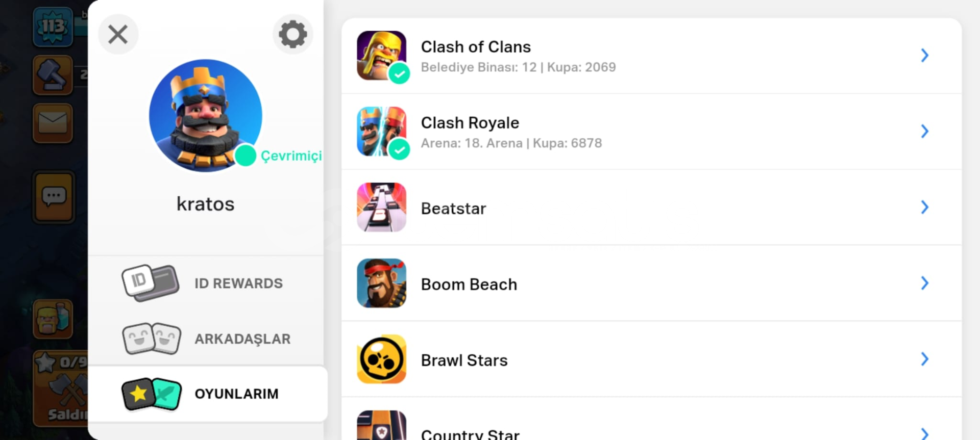The height and width of the screenshot is (440, 980).
Task: Expand Clash Royale row chevron
Action: tap(924, 132)
